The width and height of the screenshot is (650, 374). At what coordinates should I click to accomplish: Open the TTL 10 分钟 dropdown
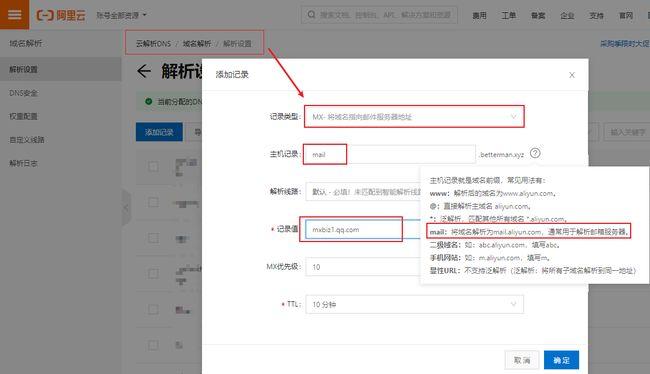pos(414,304)
